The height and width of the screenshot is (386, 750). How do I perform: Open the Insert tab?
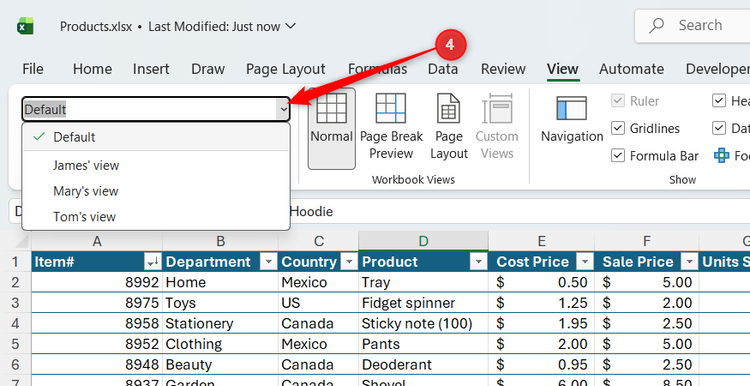pyautogui.click(x=151, y=69)
